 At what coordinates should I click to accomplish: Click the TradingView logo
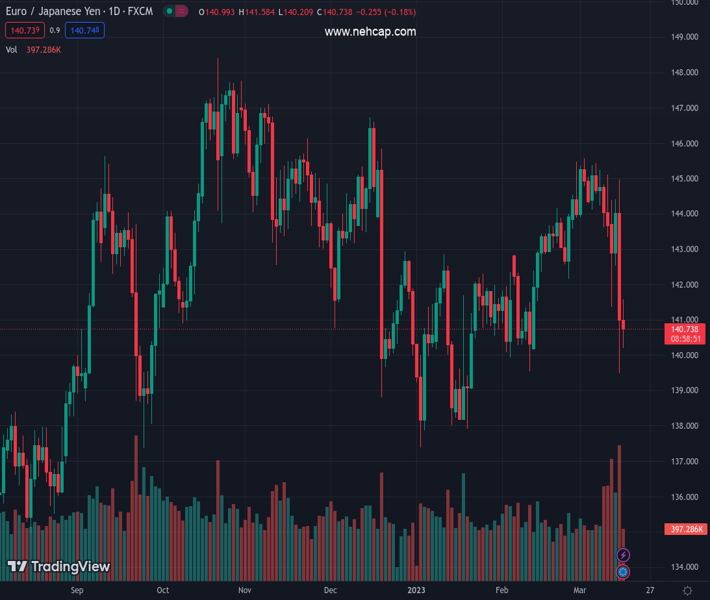58,567
